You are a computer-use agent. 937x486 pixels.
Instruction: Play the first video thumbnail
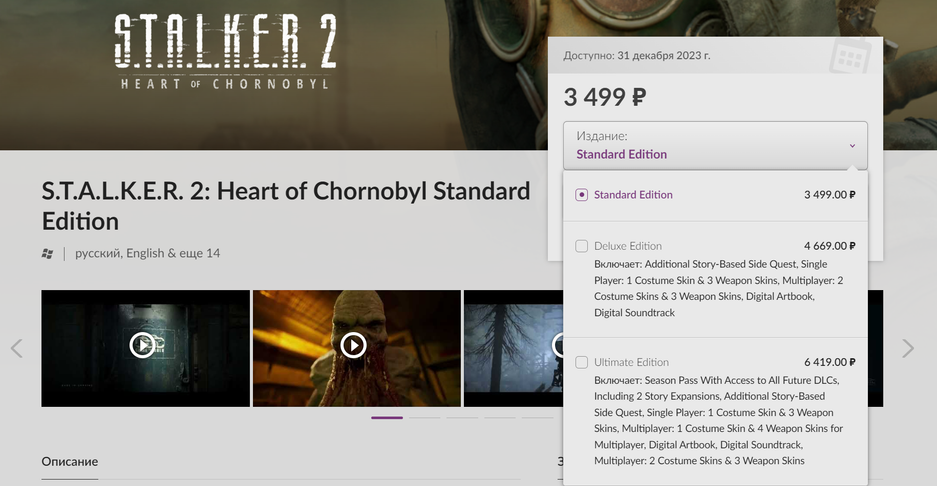143,345
